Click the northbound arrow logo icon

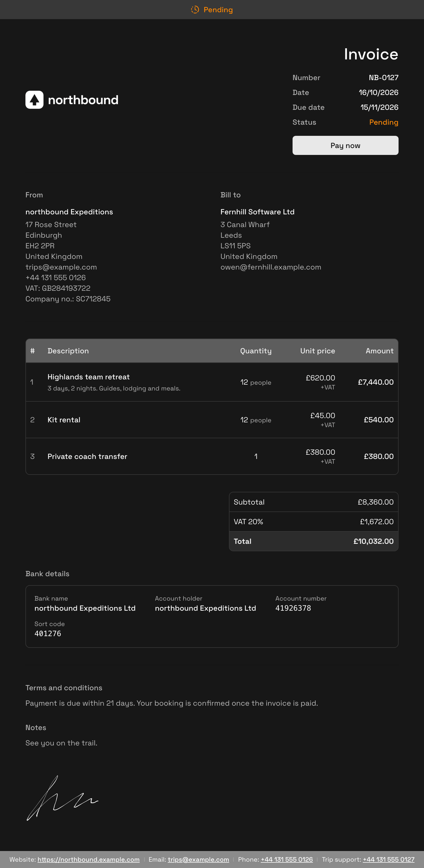click(x=34, y=100)
